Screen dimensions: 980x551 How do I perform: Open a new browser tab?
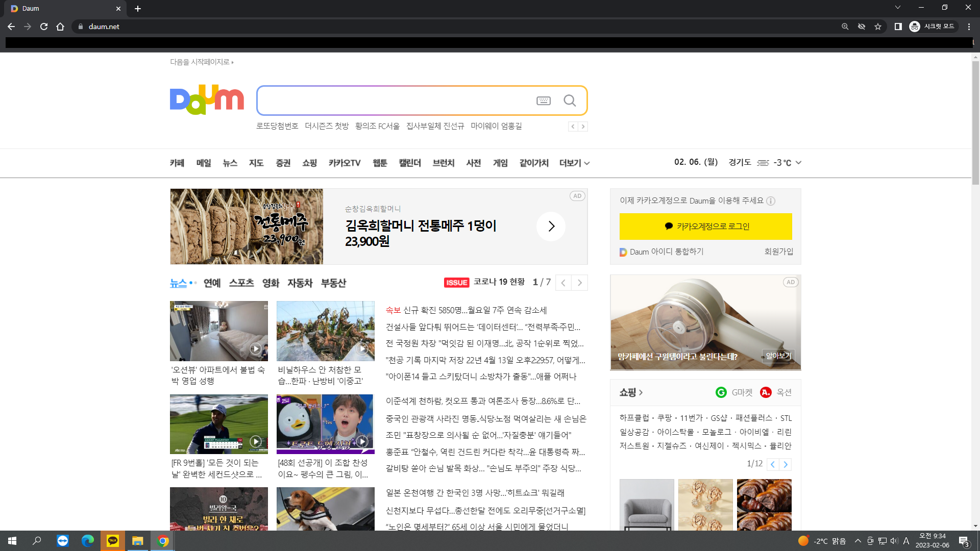(138, 9)
